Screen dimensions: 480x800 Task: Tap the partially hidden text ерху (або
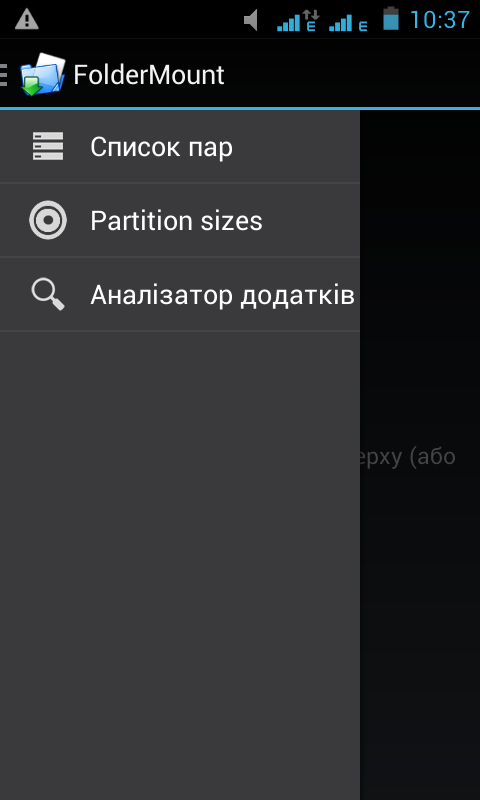408,457
